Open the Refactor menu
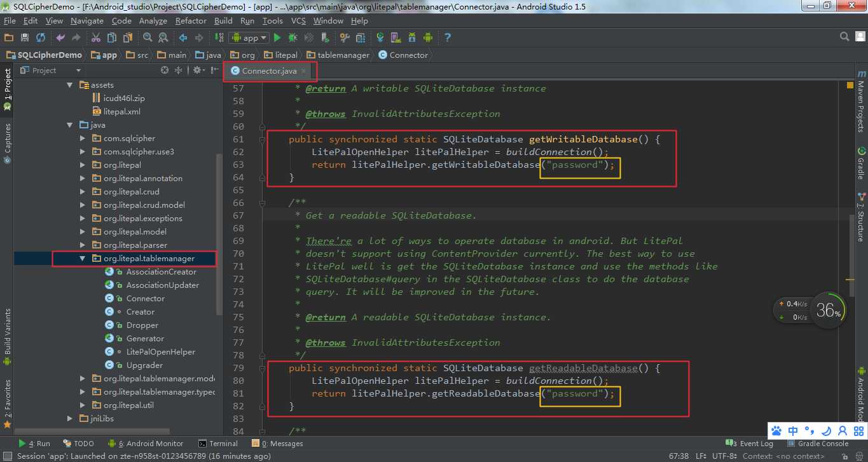868x462 pixels. (191, 20)
